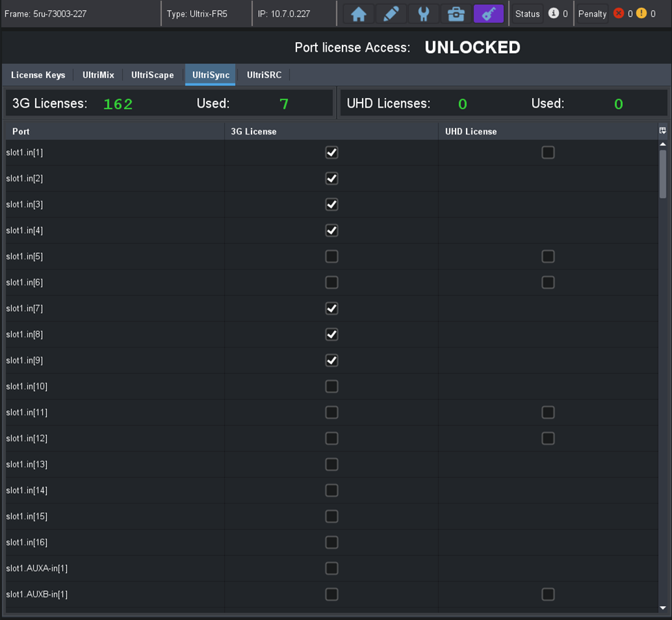Click the yellow Penalty warning icon

click(x=641, y=13)
